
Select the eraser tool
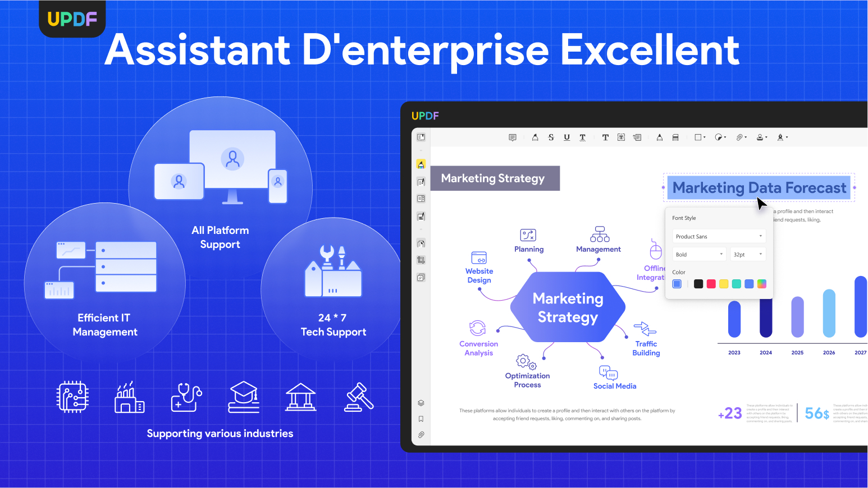(x=675, y=137)
